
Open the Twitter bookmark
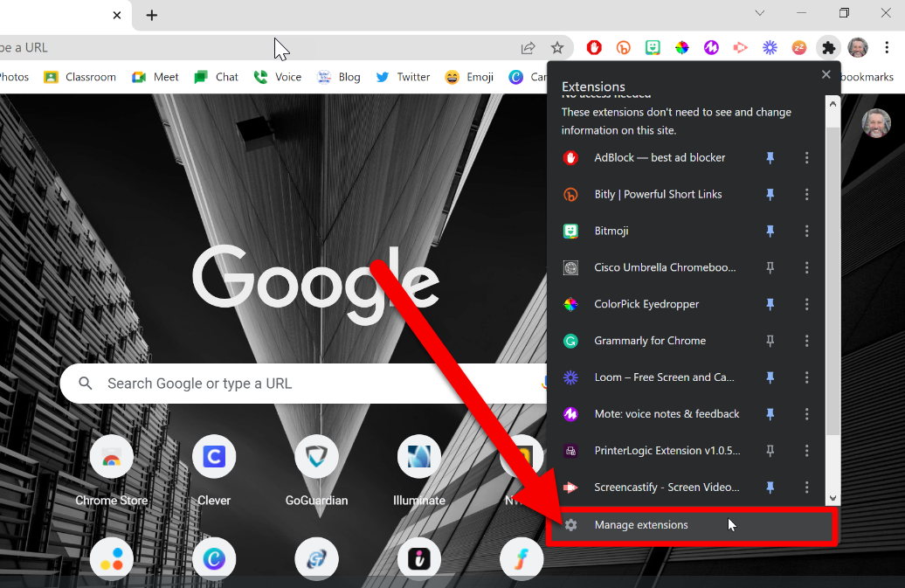coord(403,77)
